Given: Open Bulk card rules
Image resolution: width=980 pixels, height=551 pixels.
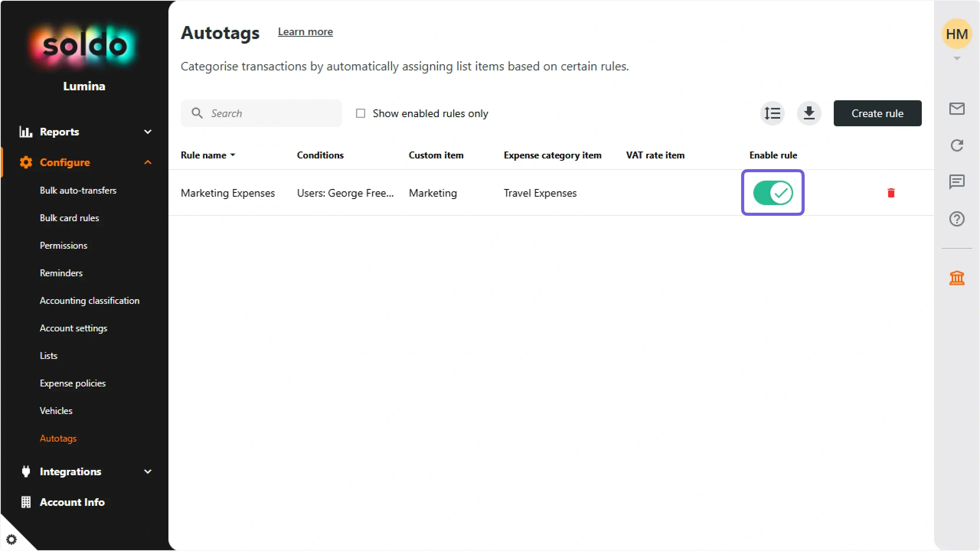Looking at the screenshot, I should (69, 218).
